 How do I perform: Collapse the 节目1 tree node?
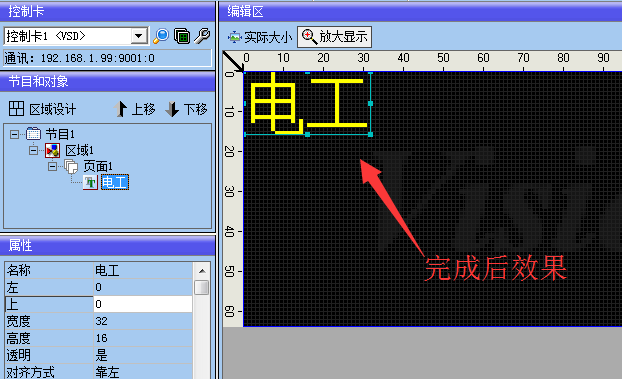[14, 135]
